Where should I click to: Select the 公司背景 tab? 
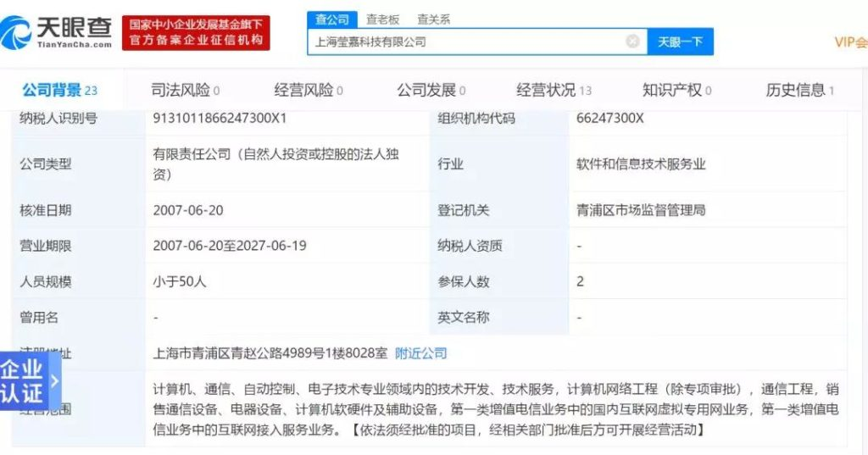click(x=60, y=90)
